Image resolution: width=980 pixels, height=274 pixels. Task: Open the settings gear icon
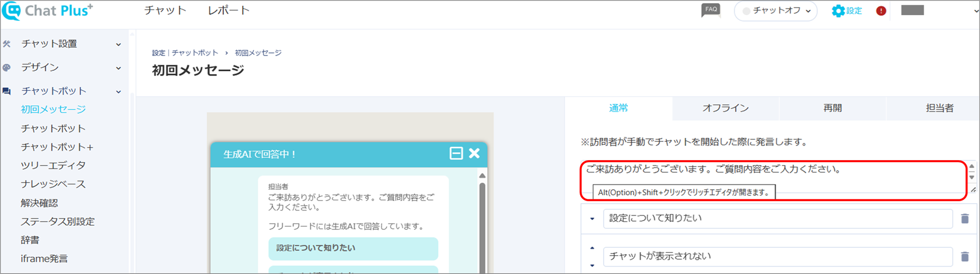point(838,10)
